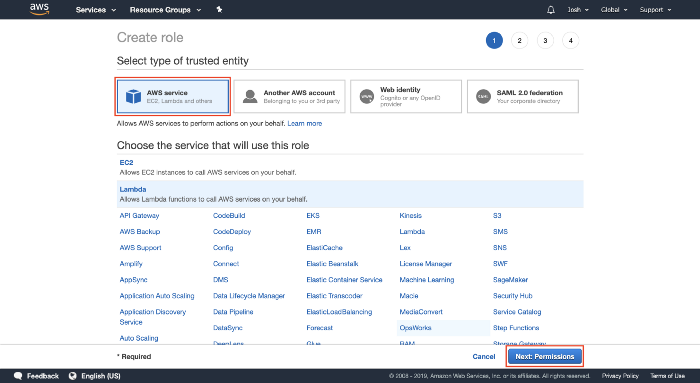Viewport: 700px width, 383px height.
Task: Select Application Auto Scaling service
Action: [x=157, y=296]
